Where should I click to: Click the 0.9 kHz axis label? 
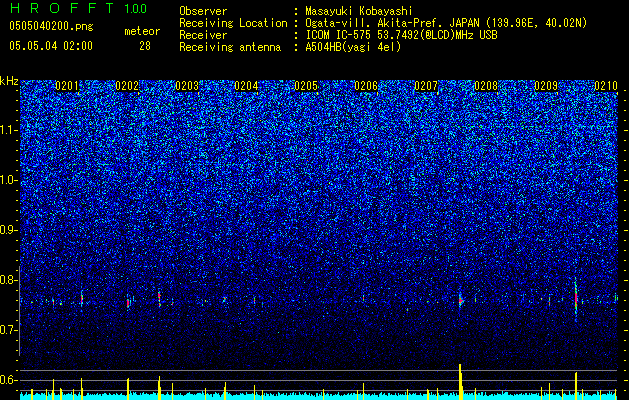point(9,230)
